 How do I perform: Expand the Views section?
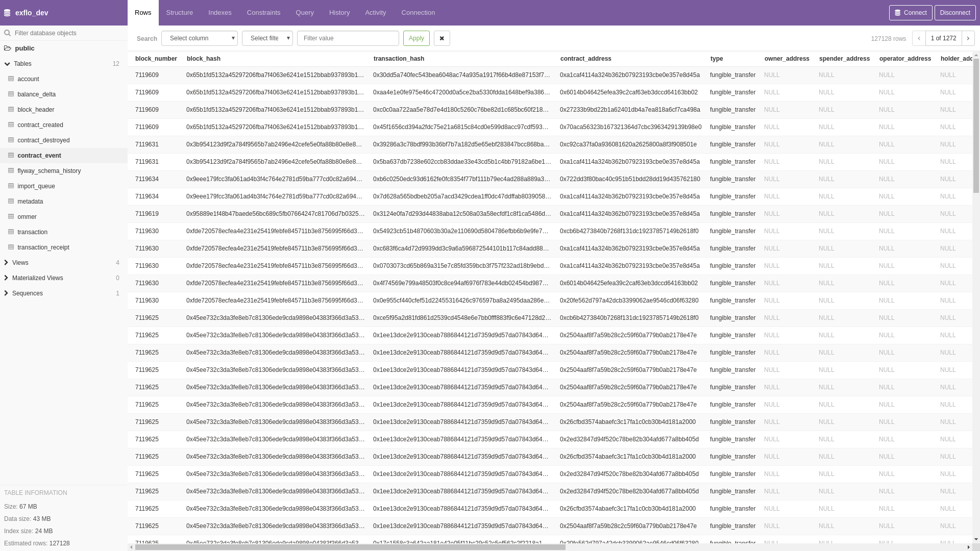(6, 263)
